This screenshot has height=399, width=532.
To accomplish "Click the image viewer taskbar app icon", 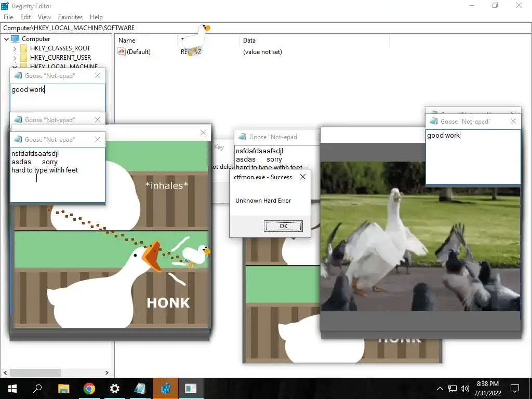I will [191, 389].
